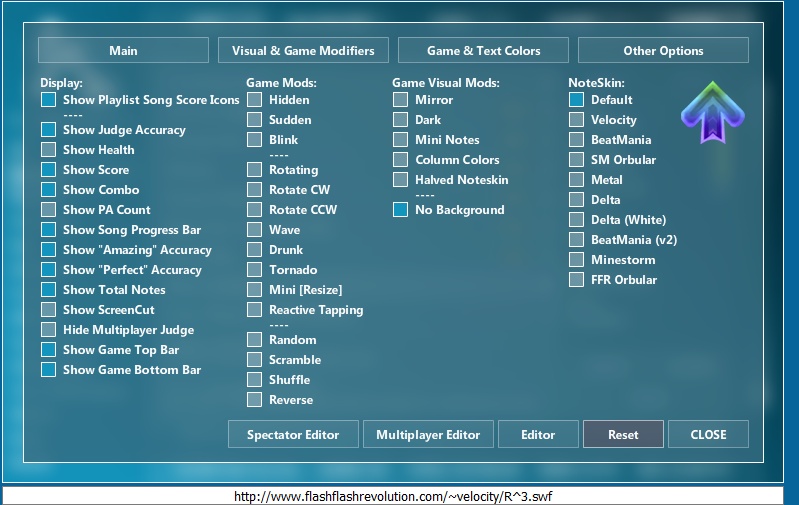Enable Rotate CCW mod
This screenshot has height=505, width=799.
254,209
